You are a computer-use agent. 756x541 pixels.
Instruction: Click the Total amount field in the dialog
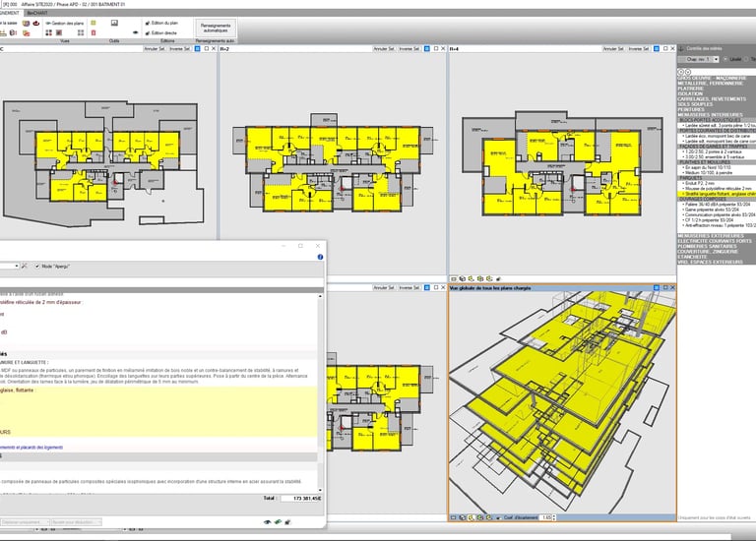coord(301,498)
